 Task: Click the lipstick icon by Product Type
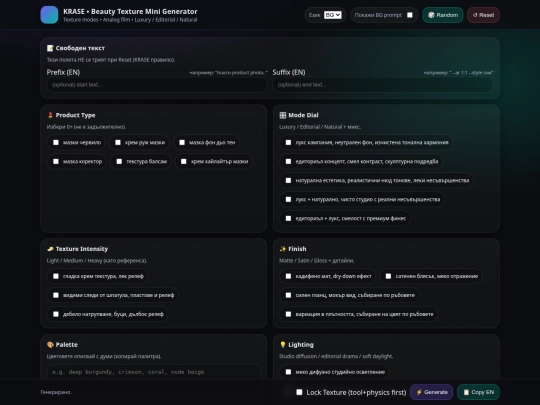coord(50,115)
